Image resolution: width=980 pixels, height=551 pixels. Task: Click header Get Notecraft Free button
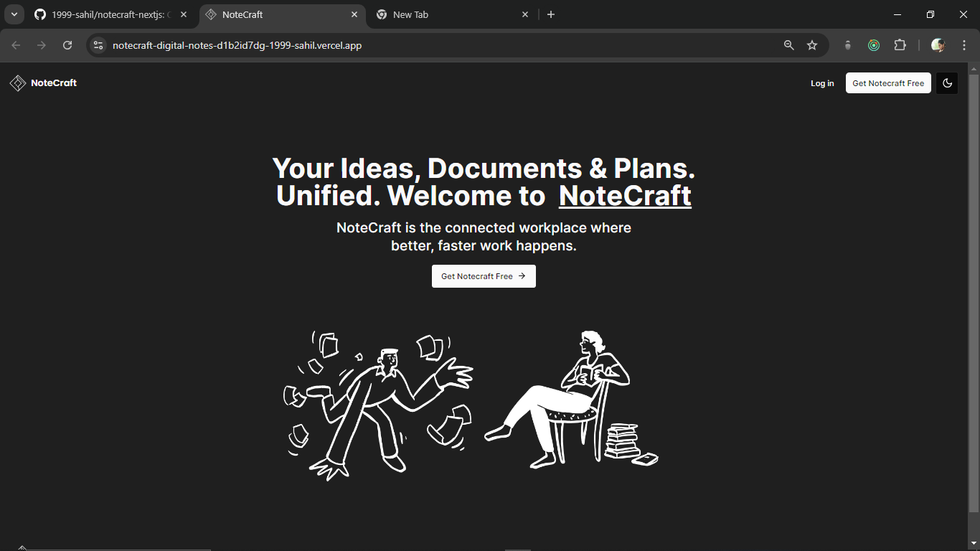pyautogui.click(x=888, y=83)
